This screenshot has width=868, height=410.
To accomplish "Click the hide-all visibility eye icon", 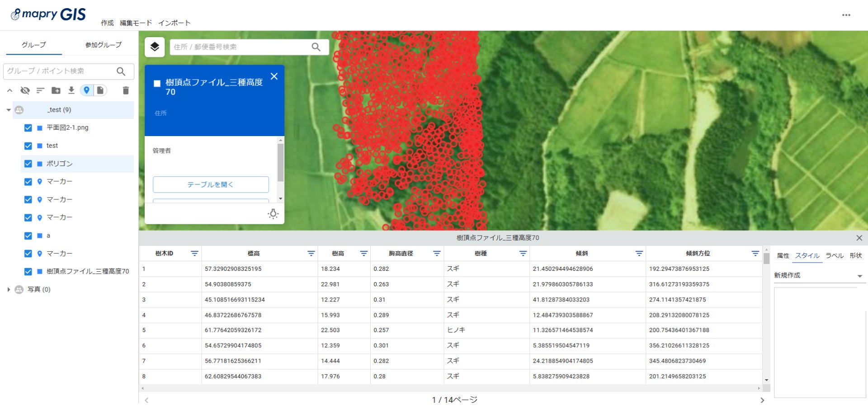I will click(25, 90).
